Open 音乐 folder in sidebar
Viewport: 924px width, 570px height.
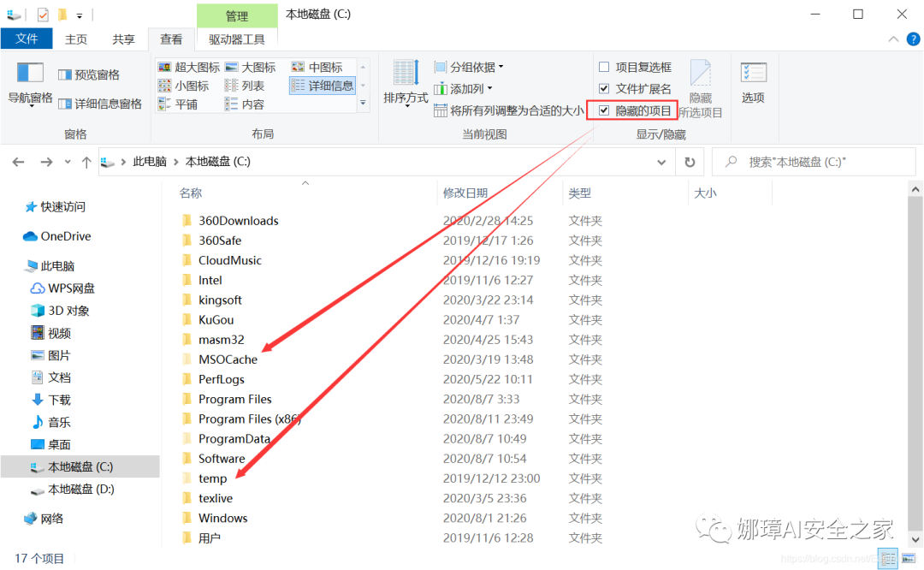pos(51,422)
